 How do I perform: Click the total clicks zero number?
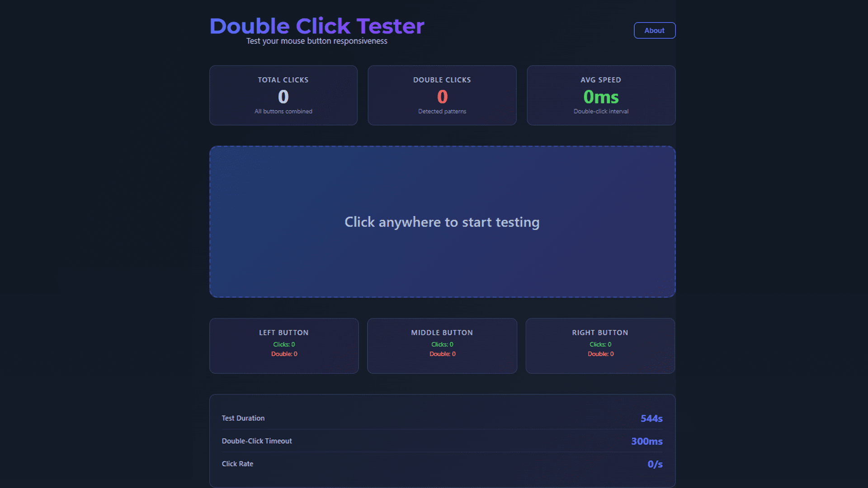283,97
